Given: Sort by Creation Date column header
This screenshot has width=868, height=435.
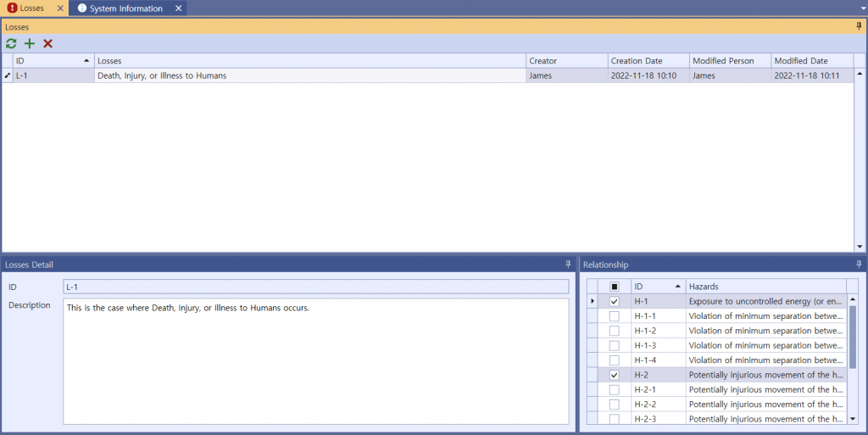Looking at the screenshot, I should tap(648, 61).
